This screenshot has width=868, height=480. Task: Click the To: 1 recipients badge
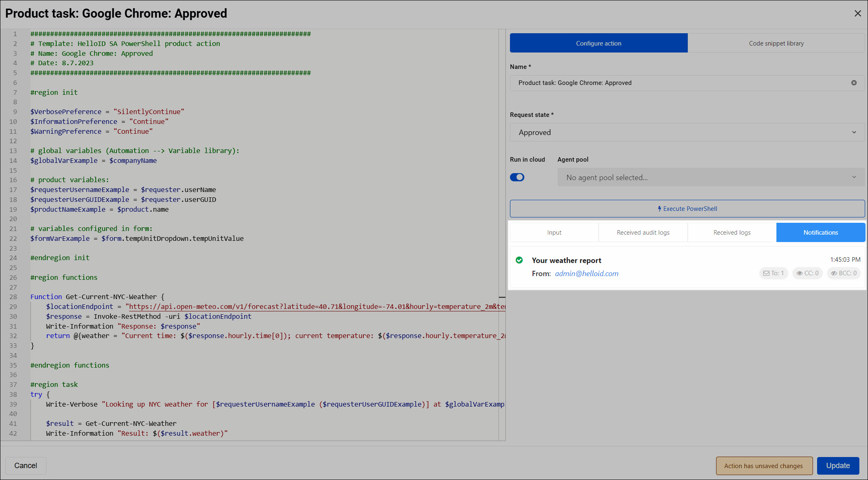click(x=774, y=273)
